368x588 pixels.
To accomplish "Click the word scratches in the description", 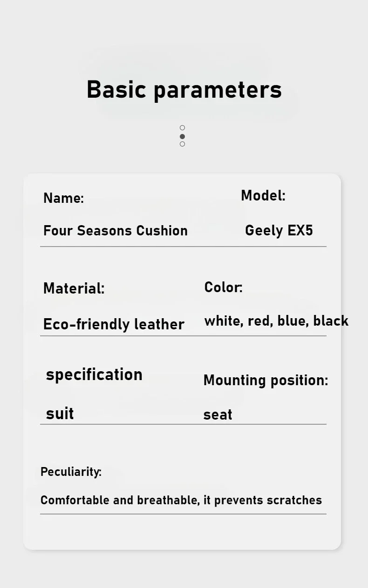I will pos(294,500).
